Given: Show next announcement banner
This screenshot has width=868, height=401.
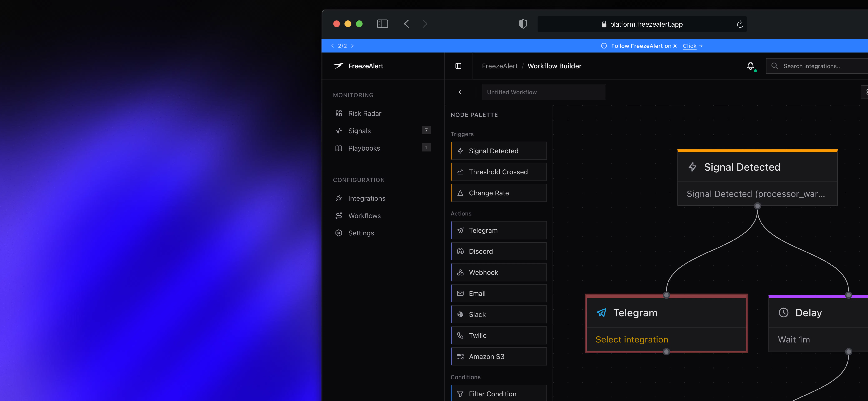Looking at the screenshot, I should [352, 46].
